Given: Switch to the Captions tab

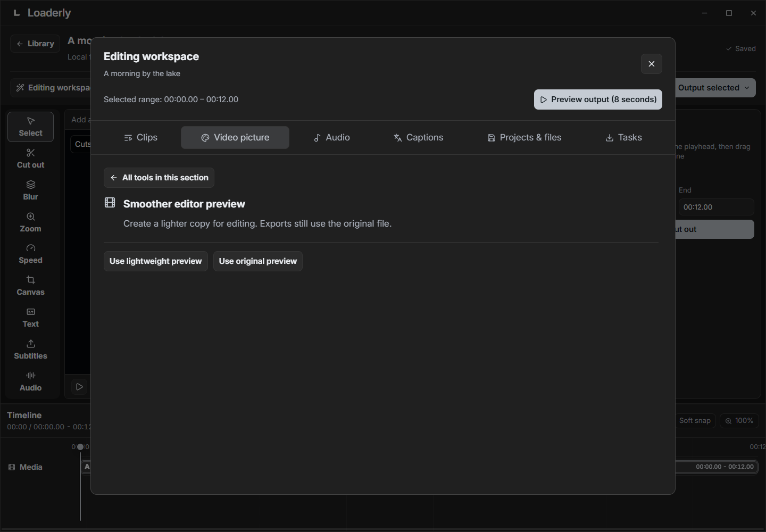Looking at the screenshot, I should coord(418,137).
